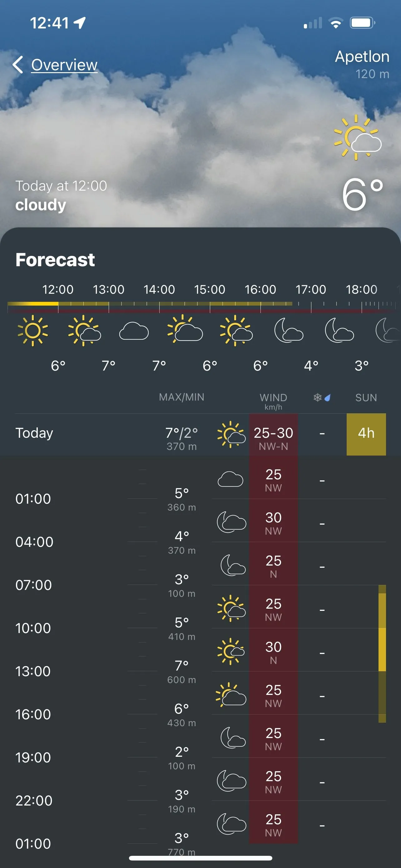The height and width of the screenshot is (868, 401).
Task: Tap the SUN column header
Action: [366, 398]
